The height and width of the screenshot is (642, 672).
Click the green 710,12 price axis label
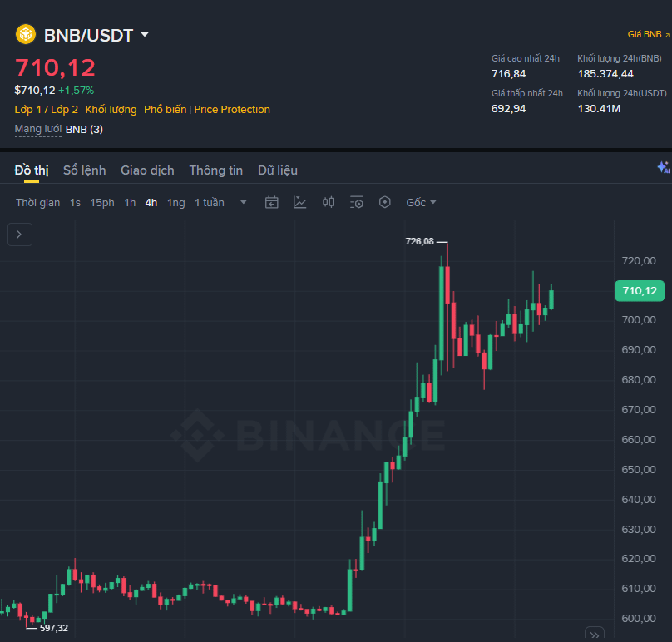(x=640, y=291)
